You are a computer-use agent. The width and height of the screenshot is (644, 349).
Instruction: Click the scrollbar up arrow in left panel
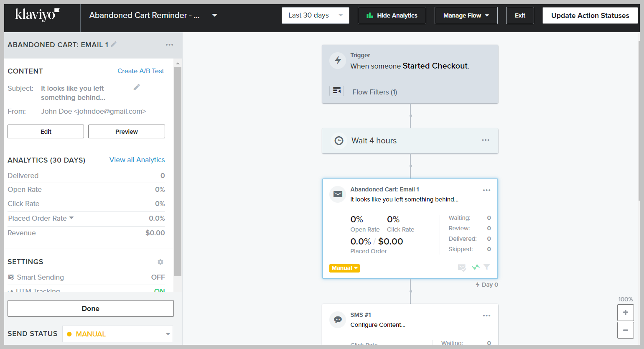pos(178,64)
